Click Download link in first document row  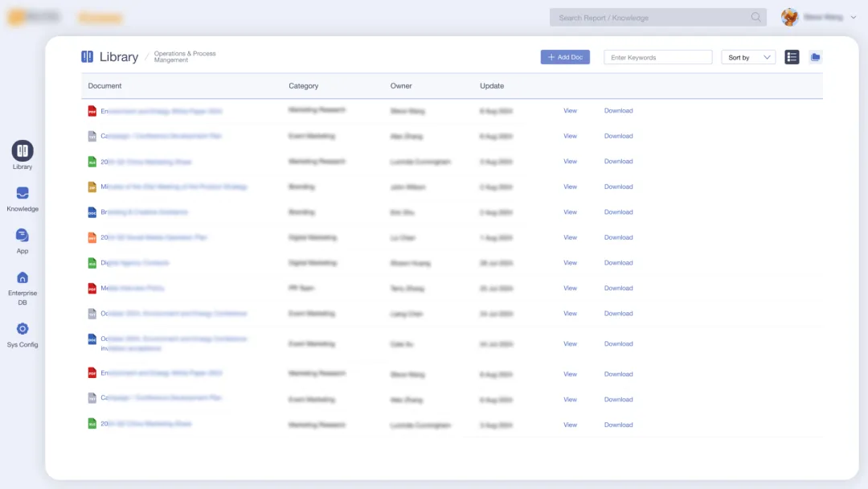[618, 111]
